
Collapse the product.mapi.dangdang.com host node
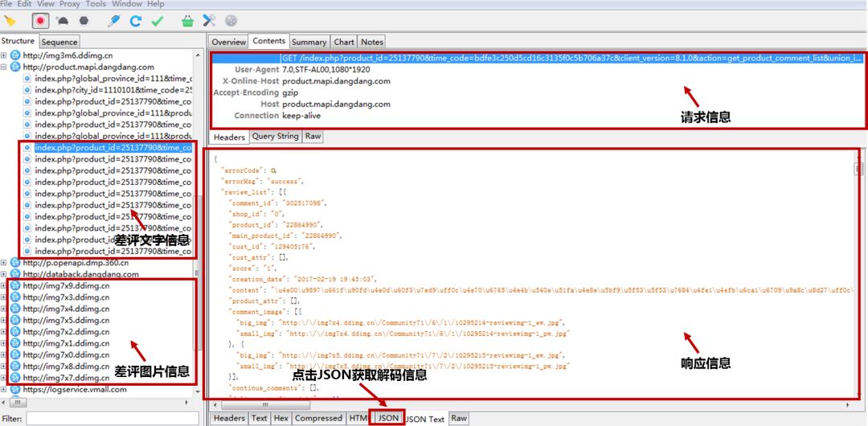coord(4,67)
